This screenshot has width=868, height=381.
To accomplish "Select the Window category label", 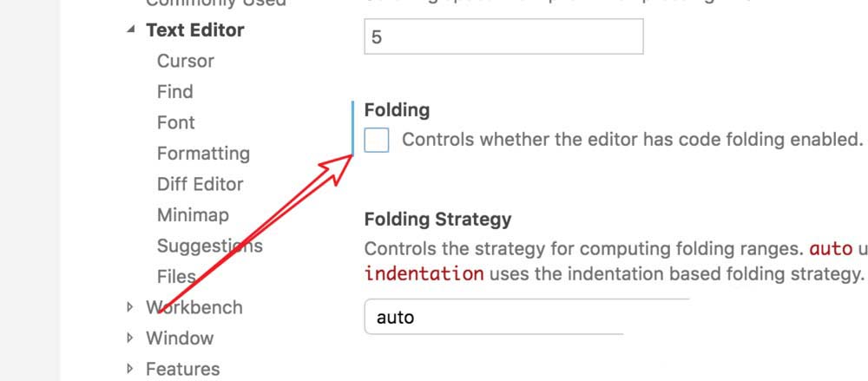I will (x=179, y=338).
